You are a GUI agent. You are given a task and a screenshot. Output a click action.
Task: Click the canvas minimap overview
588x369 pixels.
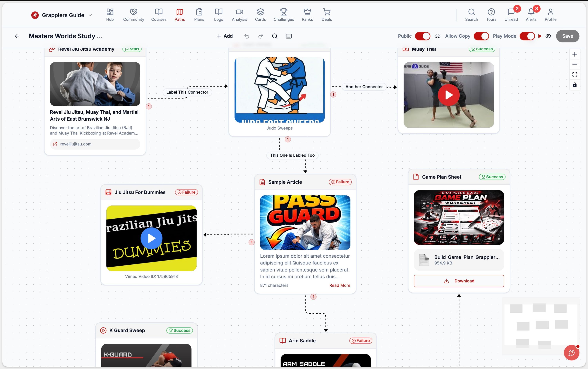pos(541,326)
